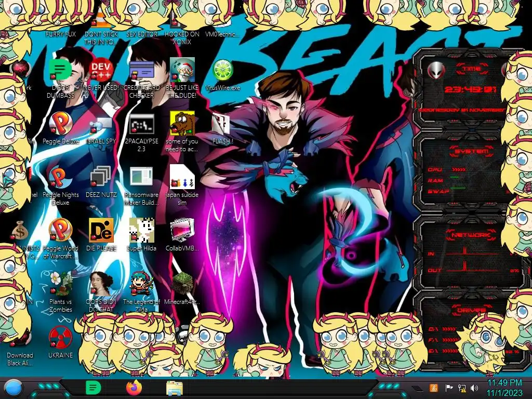Viewport: 532px width, 399px height.
Task: Open the money bag desktop icon
Action: coord(20,231)
